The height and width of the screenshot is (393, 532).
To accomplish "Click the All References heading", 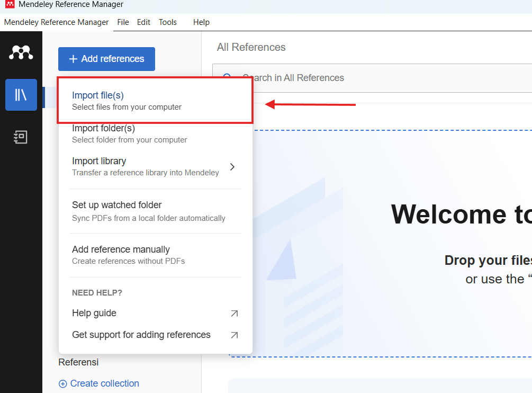I will [x=251, y=47].
